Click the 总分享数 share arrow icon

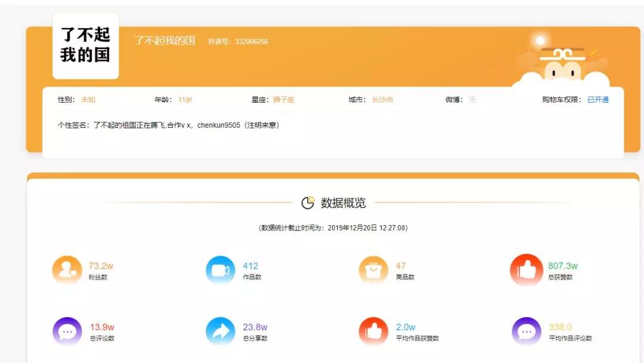pyautogui.click(x=220, y=330)
